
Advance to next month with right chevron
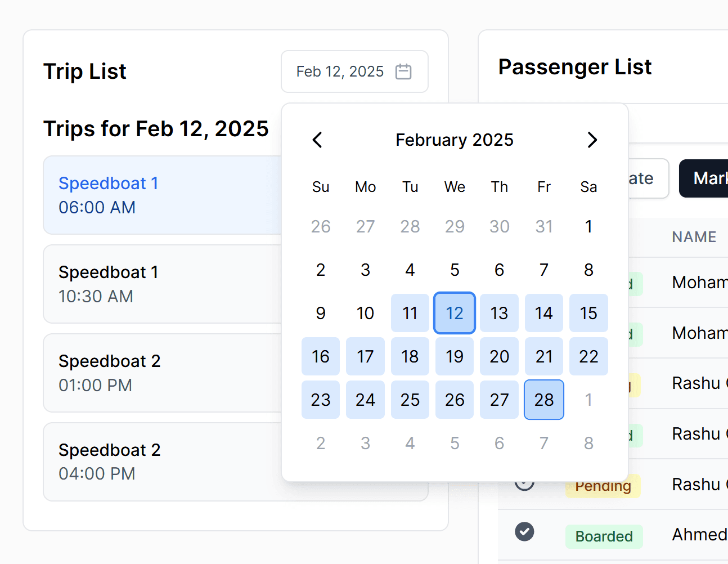[x=592, y=140]
